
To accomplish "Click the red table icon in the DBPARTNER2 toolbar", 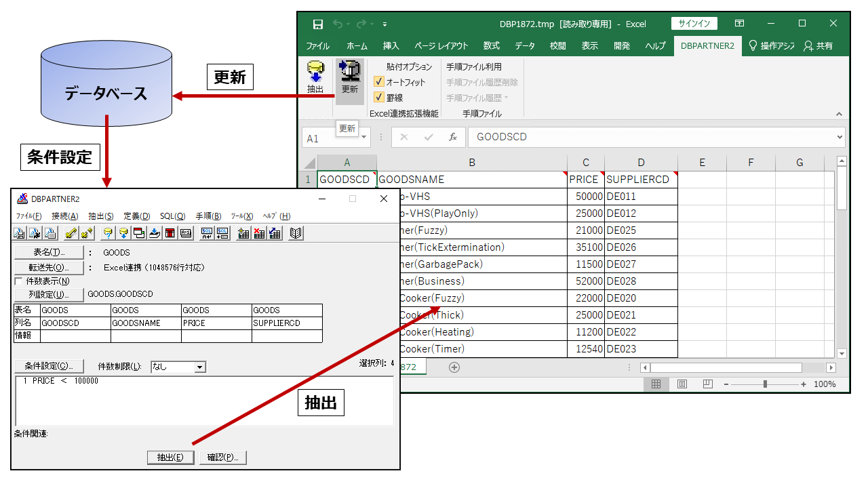I will 170,233.
